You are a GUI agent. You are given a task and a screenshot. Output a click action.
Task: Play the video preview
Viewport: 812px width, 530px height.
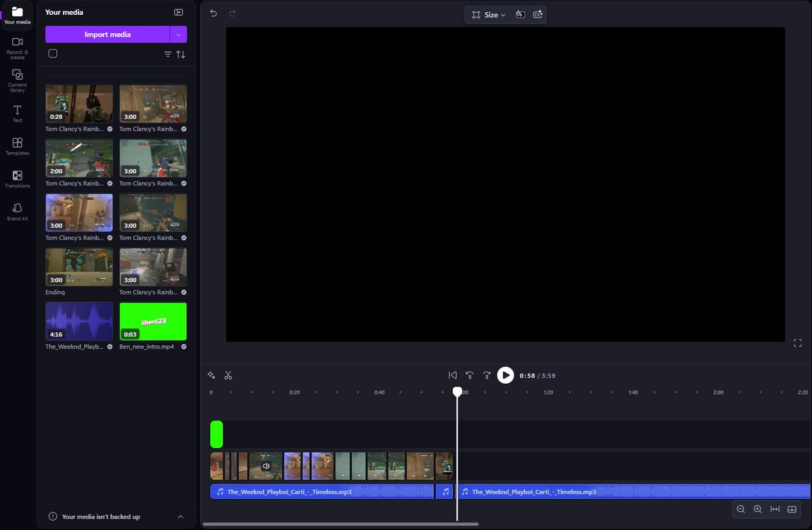pyautogui.click(x=505, y=375)
